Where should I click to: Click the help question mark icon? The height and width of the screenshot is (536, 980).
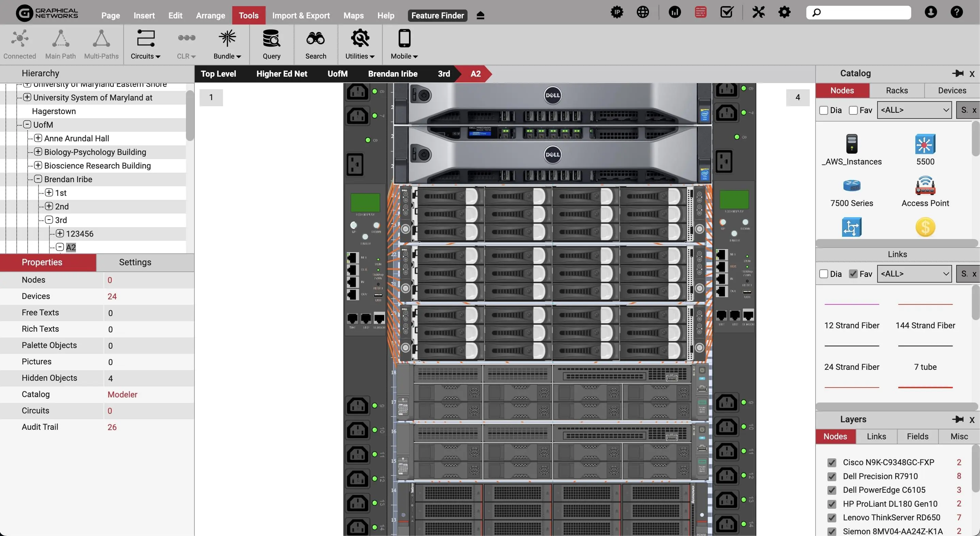click(x=957, y=12)
